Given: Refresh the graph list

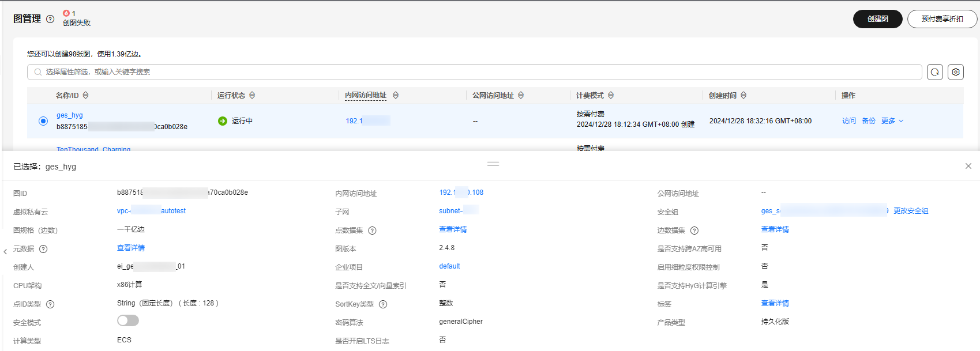Looking at the screenshot, I should (935, 72).
